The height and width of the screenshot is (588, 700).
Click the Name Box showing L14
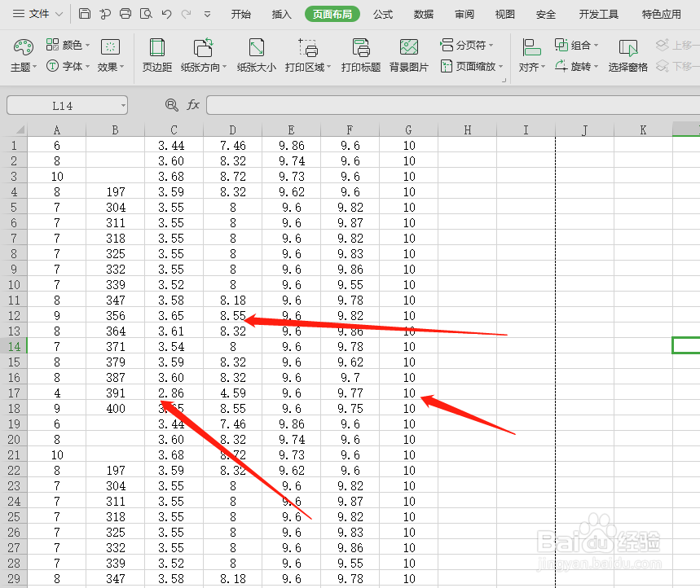[x=63, y=105]
